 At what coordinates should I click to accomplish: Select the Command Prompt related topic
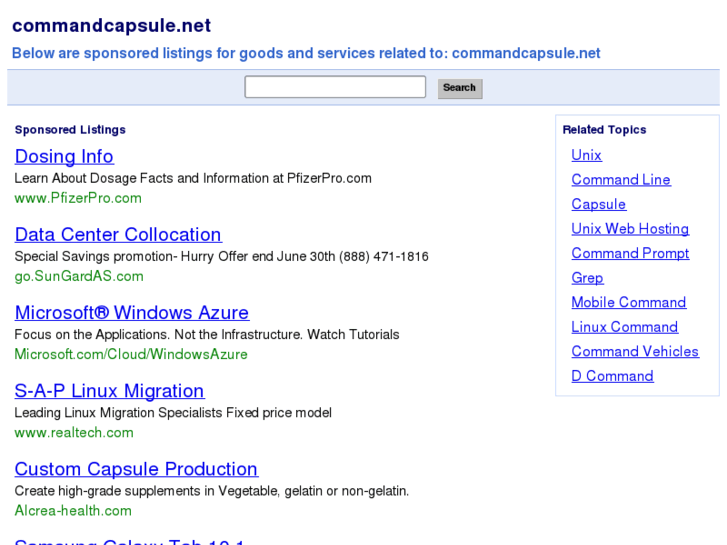pos(630,253)
